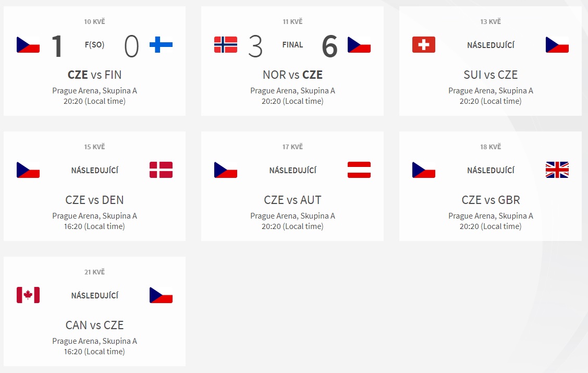This screenshot has width=588, height=373.
Task: Open the CZE vs GBR match title
Action: pos(491,200)
